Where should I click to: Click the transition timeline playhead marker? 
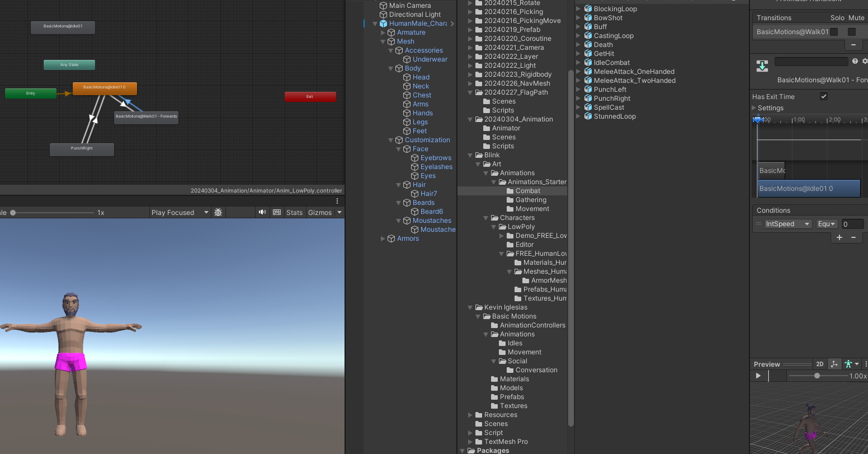click(x=757, y=120)
